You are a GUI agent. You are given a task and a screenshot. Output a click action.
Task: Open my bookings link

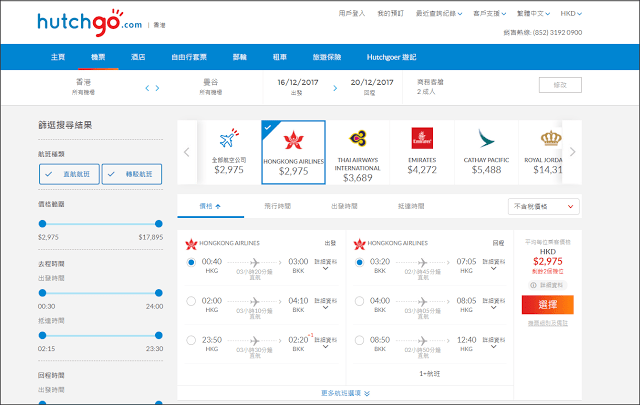point(390,13)
